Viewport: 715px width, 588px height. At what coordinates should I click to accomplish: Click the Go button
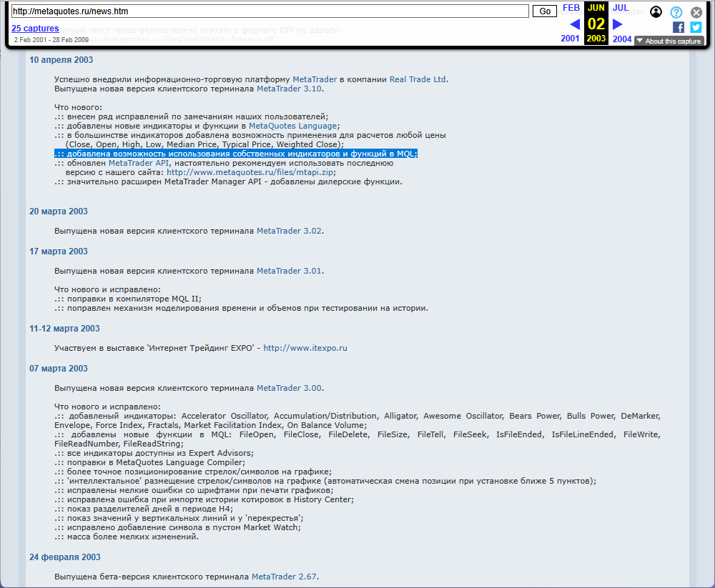544,11
